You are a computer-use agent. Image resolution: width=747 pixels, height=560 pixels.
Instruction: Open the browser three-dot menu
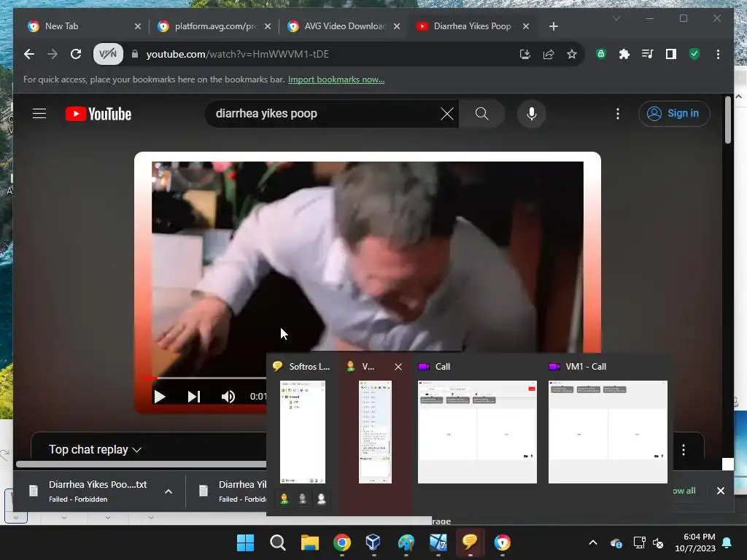click(718, 54)
